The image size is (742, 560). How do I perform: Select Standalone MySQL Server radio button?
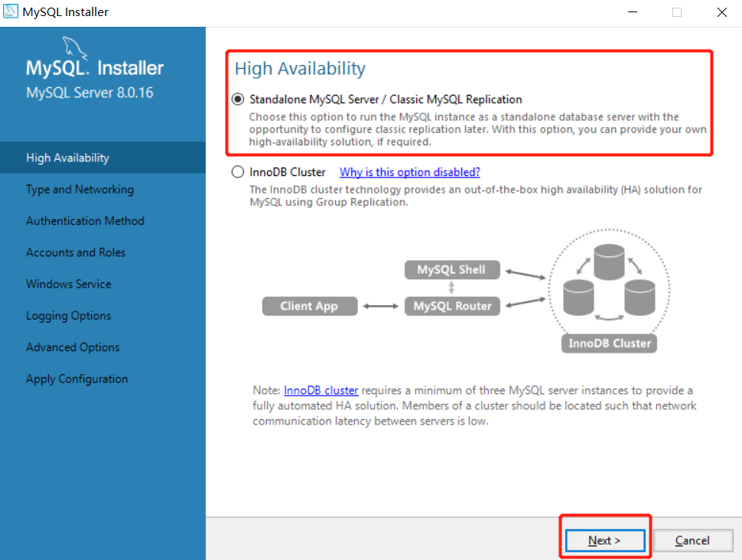[238, 99]
